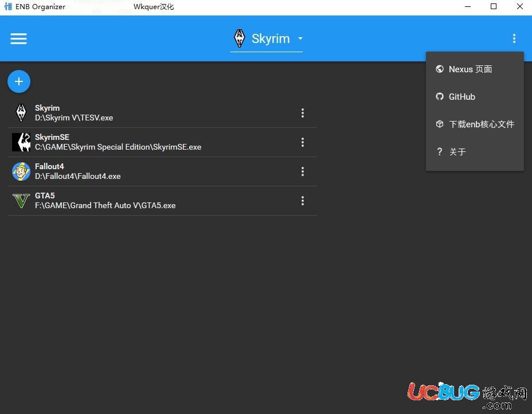Click the question mark icon beside 关于
532x414 pixels.
tap(440, 151)
